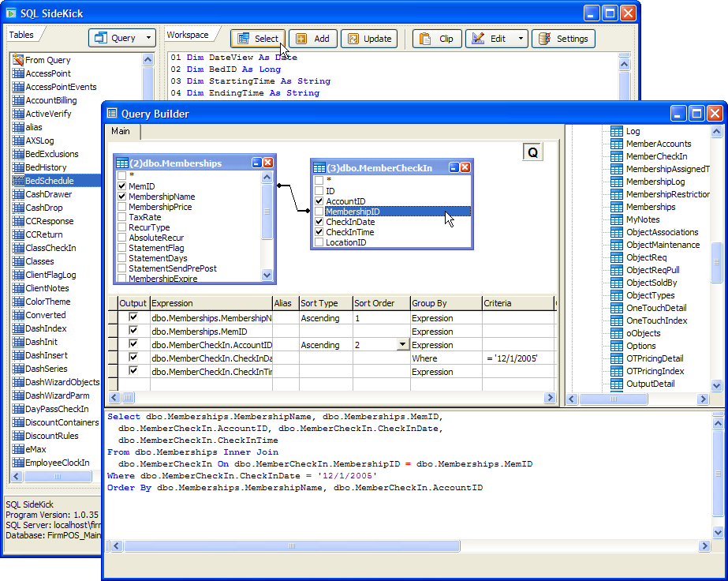Check the MembershipID field in MemberCheckIn
This screenshot has width=728, height=581.
[x=319, y=211]
